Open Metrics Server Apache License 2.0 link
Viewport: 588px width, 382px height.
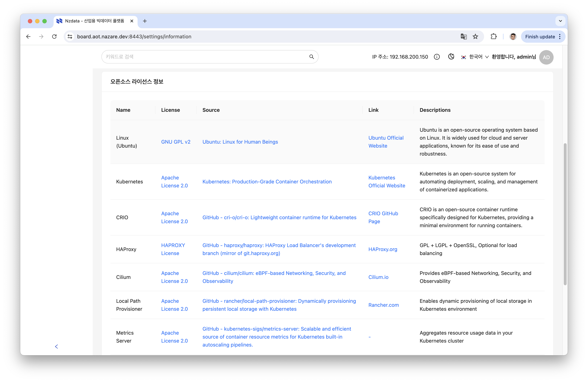coord(174,337)
